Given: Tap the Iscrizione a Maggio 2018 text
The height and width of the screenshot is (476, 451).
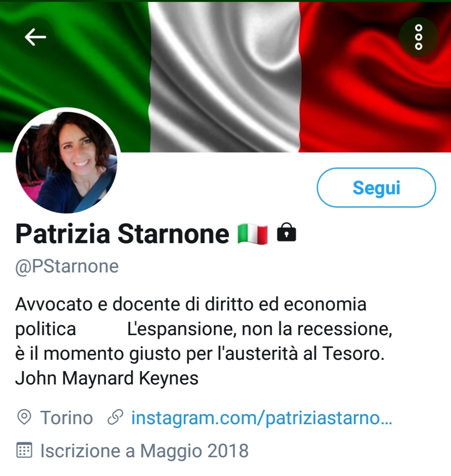Looking at the screenshot, I should (145, 451).
